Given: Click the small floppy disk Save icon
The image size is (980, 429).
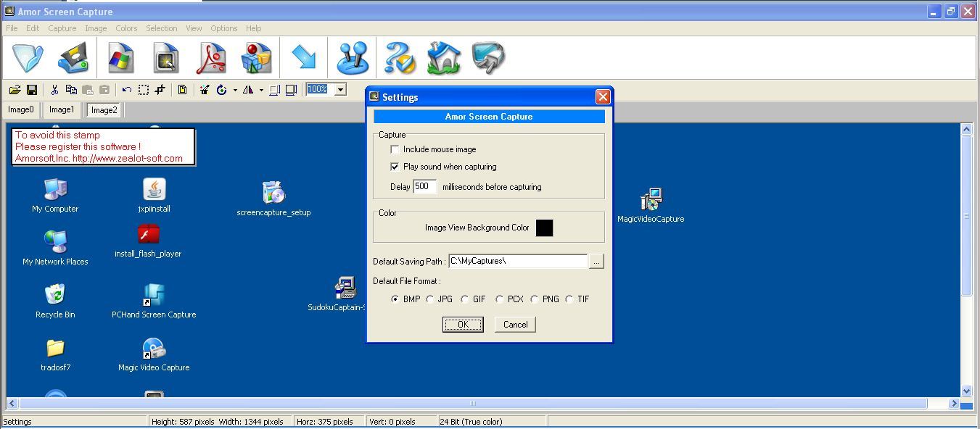Looking at the screenshot, I should (31, 90).
